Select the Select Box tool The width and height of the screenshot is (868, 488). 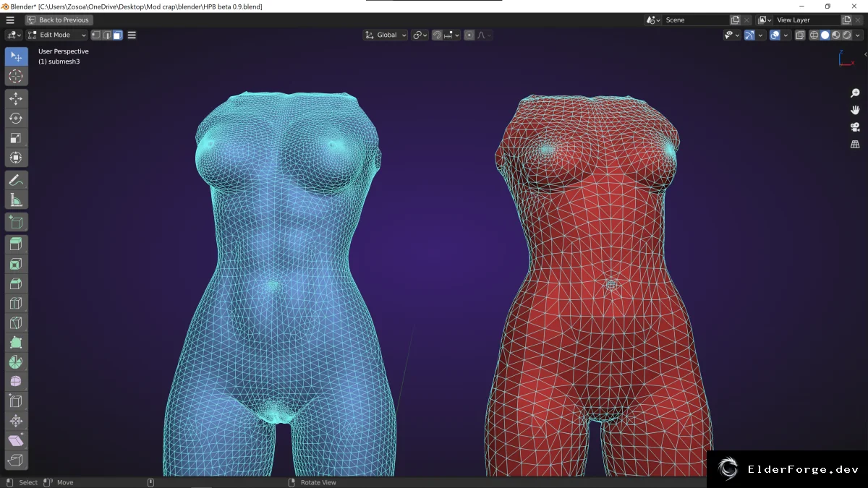pyautogui.click(x=16, y=56)
